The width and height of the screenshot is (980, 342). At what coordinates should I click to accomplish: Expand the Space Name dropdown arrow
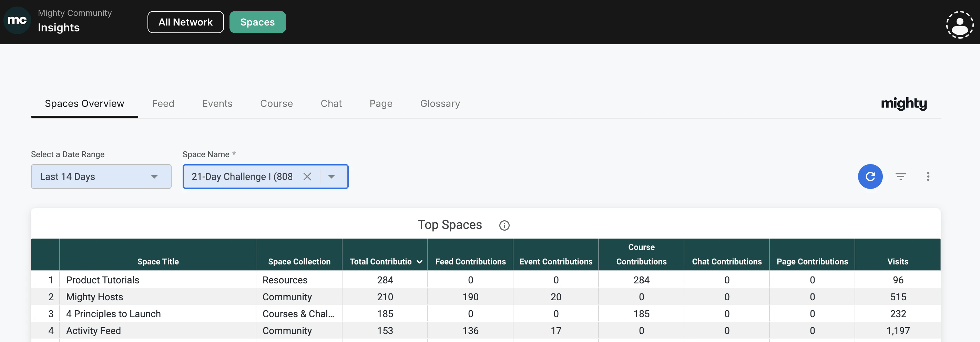coord(331,177)
